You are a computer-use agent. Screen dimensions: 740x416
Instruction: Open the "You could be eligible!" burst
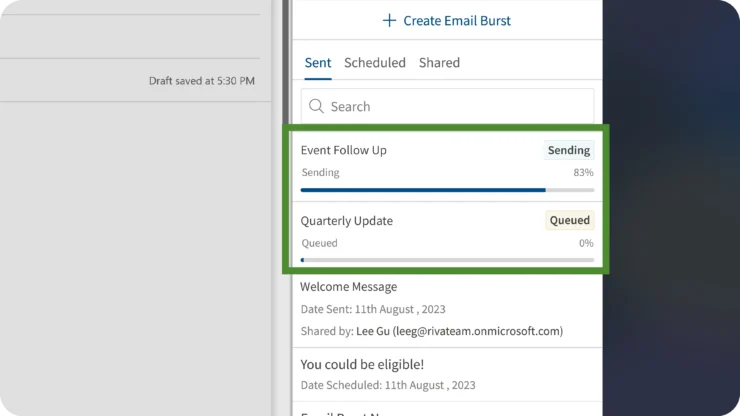(362, 364)
